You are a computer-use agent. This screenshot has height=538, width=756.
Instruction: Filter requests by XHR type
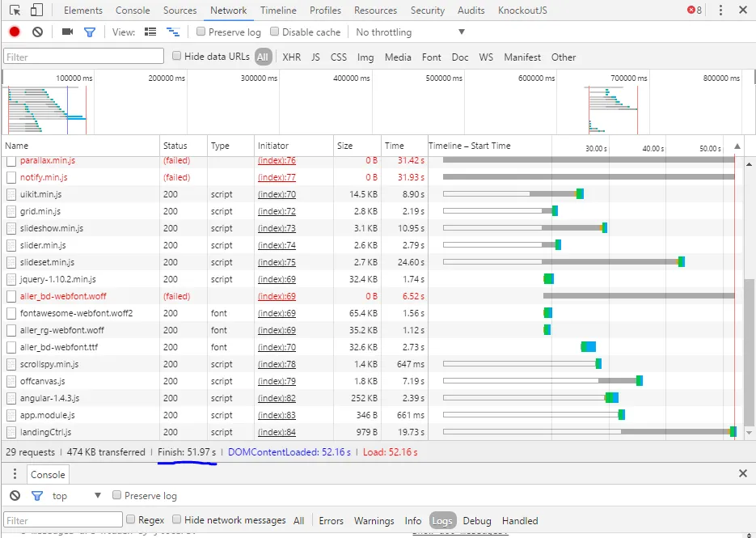coord(291,57)
